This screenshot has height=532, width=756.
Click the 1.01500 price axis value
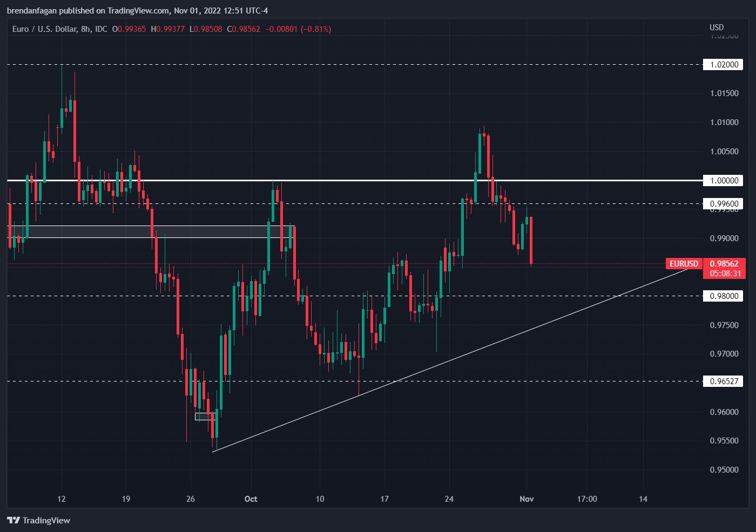pyautogui.click(x=724, y=93)
